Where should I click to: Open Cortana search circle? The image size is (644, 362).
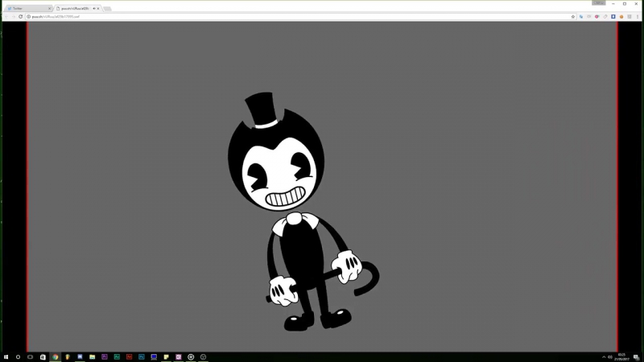18,357
